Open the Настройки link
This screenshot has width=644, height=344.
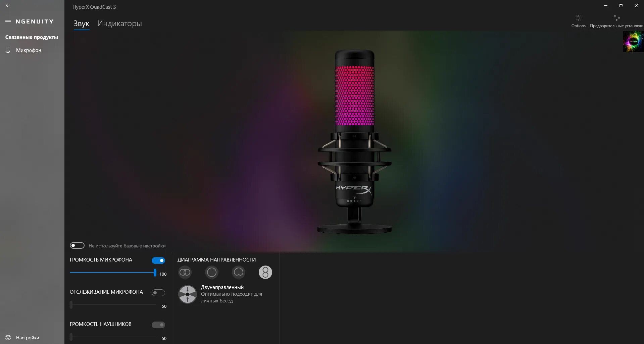click(x=28, y=338)
